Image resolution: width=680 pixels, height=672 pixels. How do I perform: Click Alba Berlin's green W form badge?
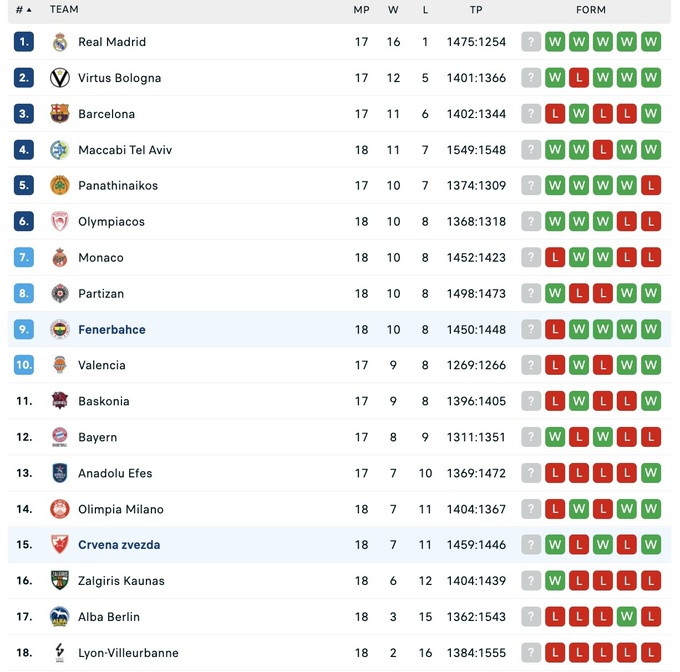627,617
